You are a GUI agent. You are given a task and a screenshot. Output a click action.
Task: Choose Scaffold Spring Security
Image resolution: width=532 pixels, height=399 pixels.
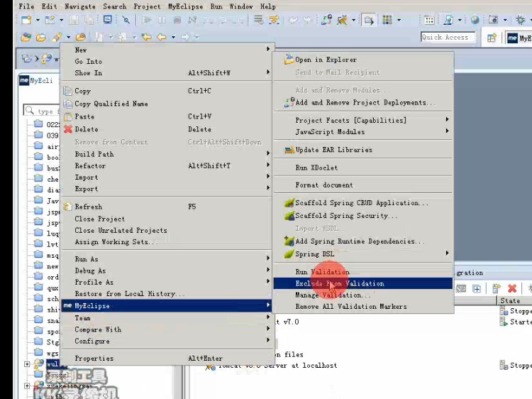[363, 216]
